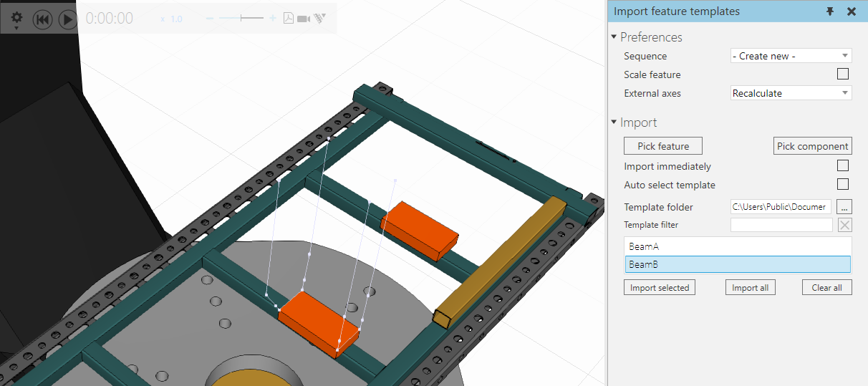Click the simulation time display 0:00:00
The image size is (868, 386).
click(109, 19)
